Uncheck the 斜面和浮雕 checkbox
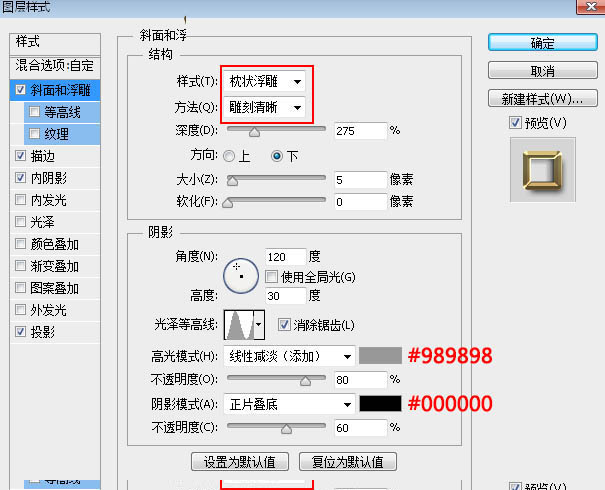This screenshot has height=490, width=605. 20,90
